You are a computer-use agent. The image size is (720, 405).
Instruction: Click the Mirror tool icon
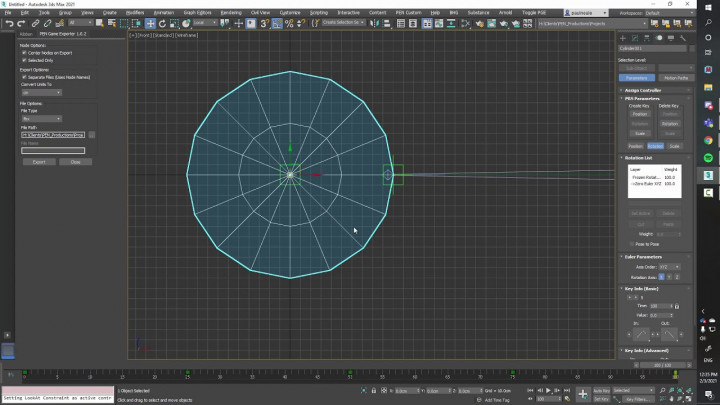pos(374,23)
